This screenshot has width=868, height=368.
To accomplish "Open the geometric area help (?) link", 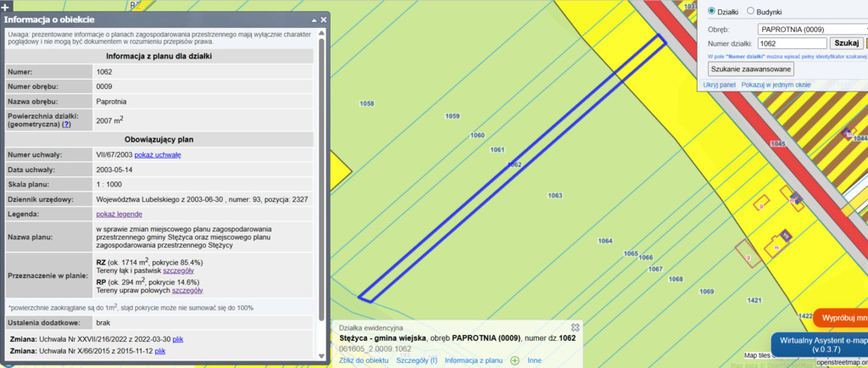I will click(66, 124).
